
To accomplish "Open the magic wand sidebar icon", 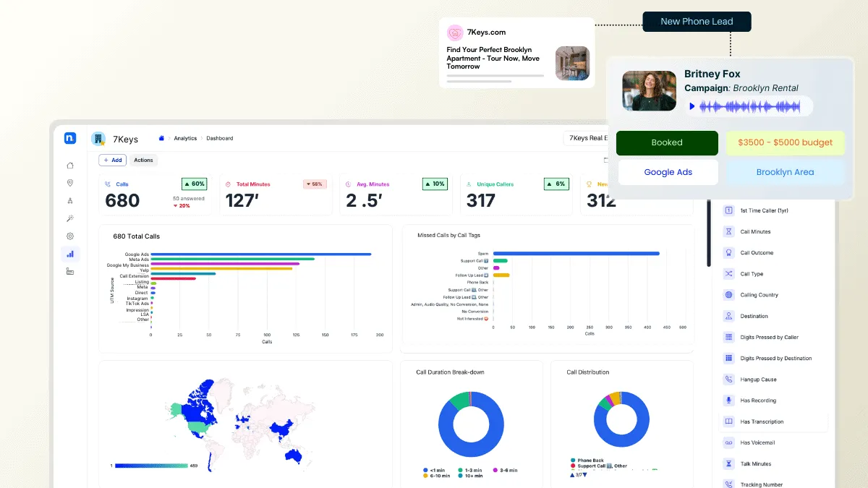I will (70, 218).
